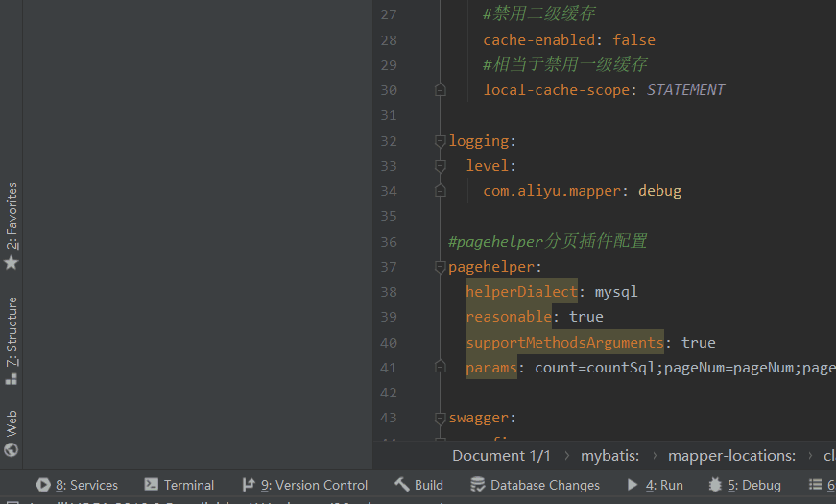Open the Terminal panel

[x=179, y=485]
